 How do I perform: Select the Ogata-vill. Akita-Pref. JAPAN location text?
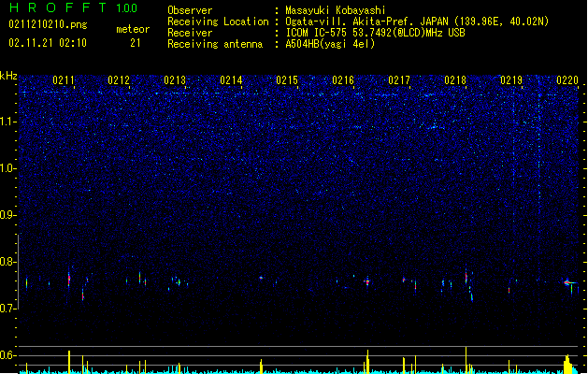pyautogui.click(x=417, y=22)
